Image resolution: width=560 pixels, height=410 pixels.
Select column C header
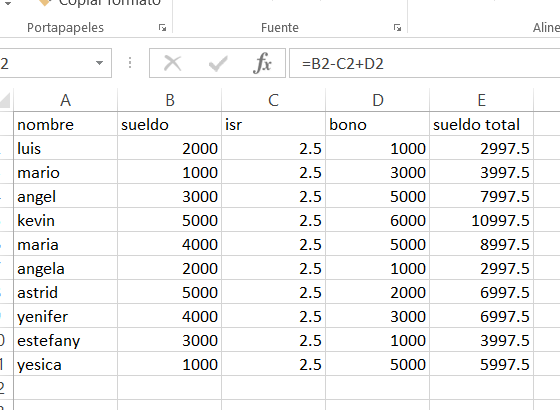[274, 100]
